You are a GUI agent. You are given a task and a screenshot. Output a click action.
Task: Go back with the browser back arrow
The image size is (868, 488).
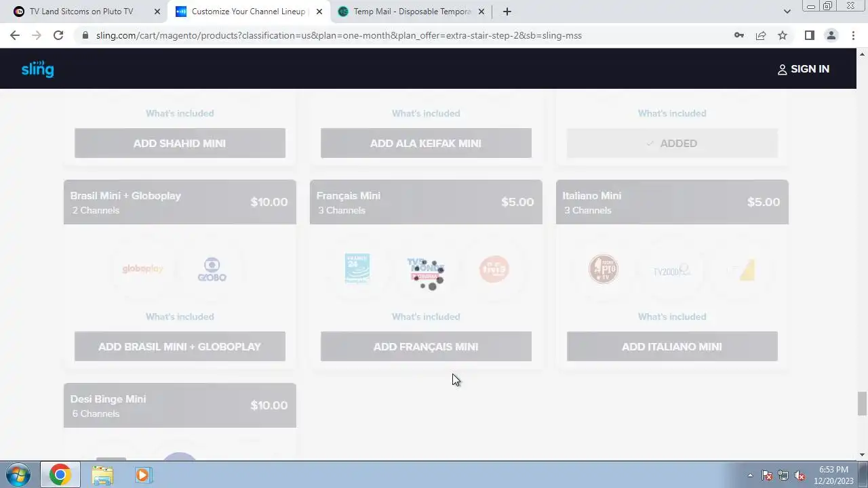tap(15, 35)
